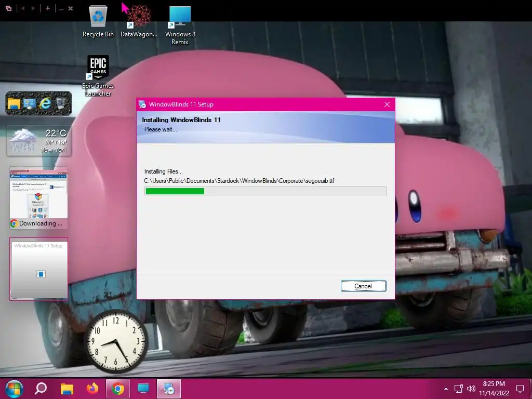Launch the DataWagon desktop shortcut

(x=139, y=21)
